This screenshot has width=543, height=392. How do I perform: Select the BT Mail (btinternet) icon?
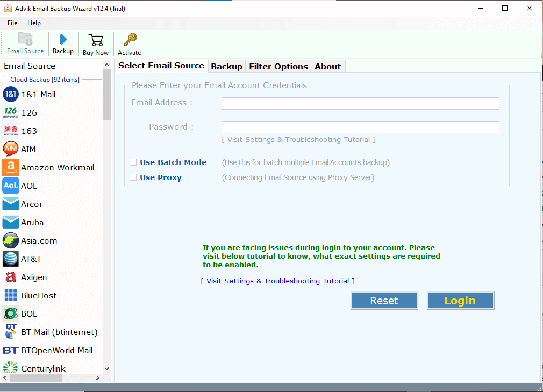click(11, 332)
